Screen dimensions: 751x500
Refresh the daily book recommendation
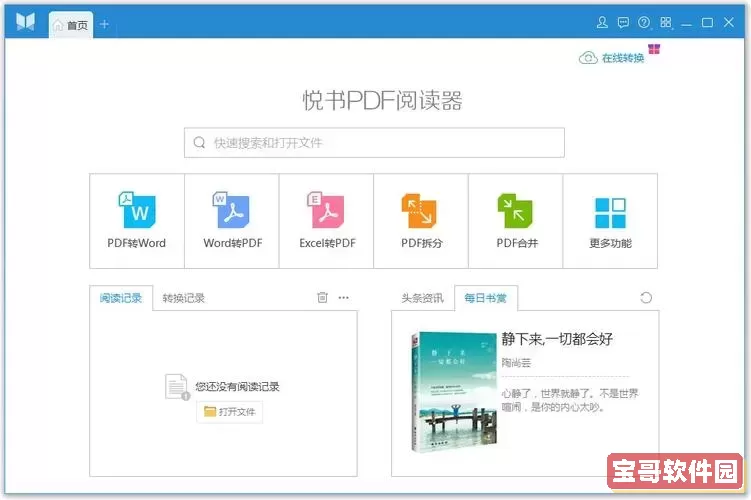pos(646,297)
